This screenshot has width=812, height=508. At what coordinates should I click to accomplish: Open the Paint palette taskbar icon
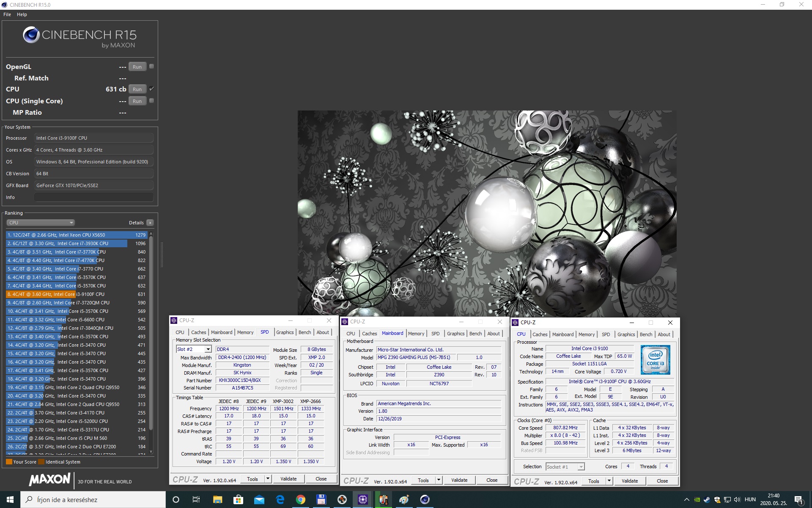tap(404, 500)
